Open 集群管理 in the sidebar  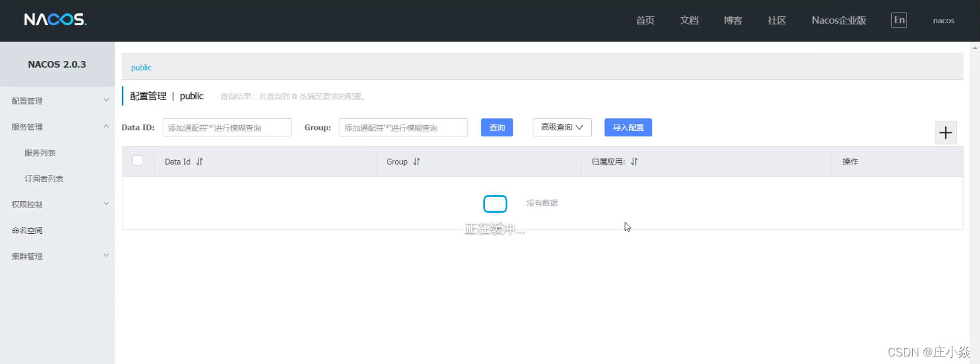coord(27,256)
